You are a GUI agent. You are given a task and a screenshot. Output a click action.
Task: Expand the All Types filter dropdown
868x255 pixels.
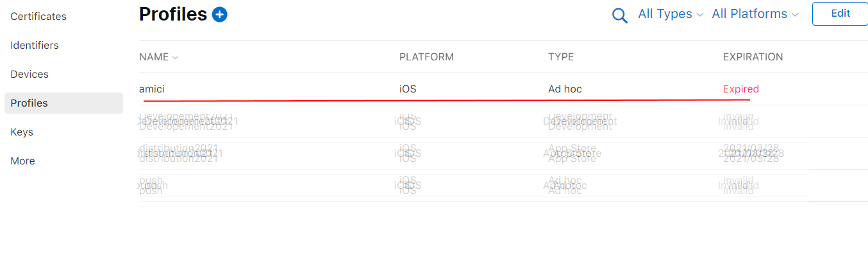coord(671,13)
